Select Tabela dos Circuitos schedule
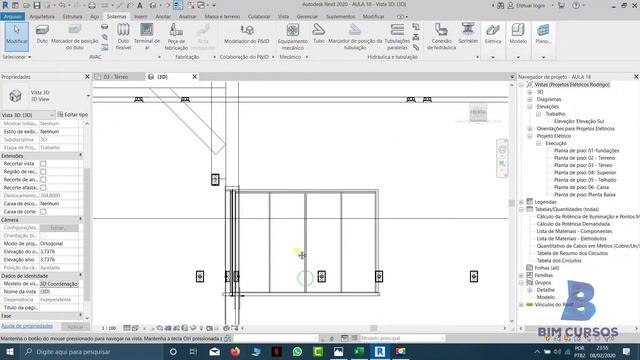The width and height of the screenshot is (640, 360). pyautogui.click(x=559, y=261)
